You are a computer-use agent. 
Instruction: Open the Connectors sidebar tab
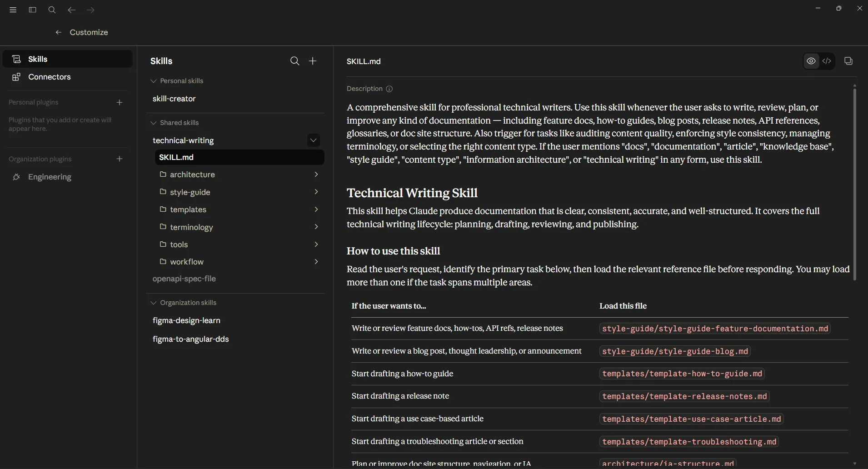point(68,77)
